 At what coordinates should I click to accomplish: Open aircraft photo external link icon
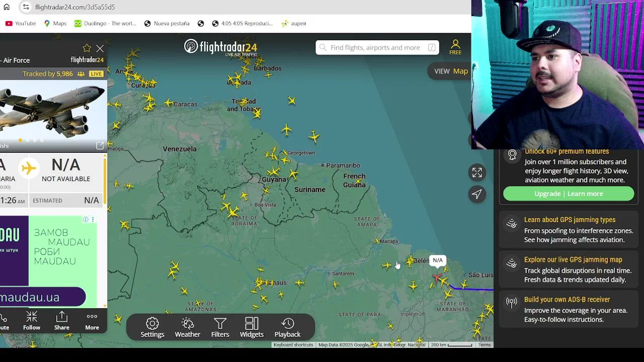[100, 146]
